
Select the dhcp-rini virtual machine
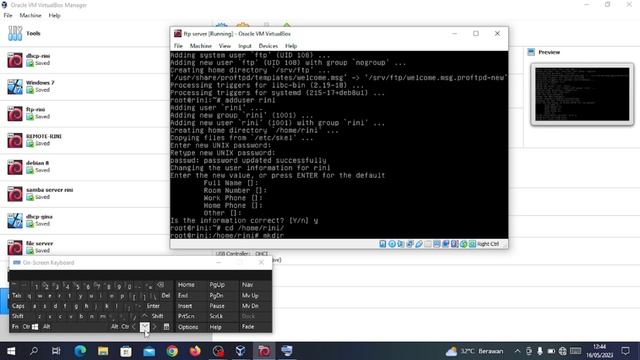(x=86, y=60)
